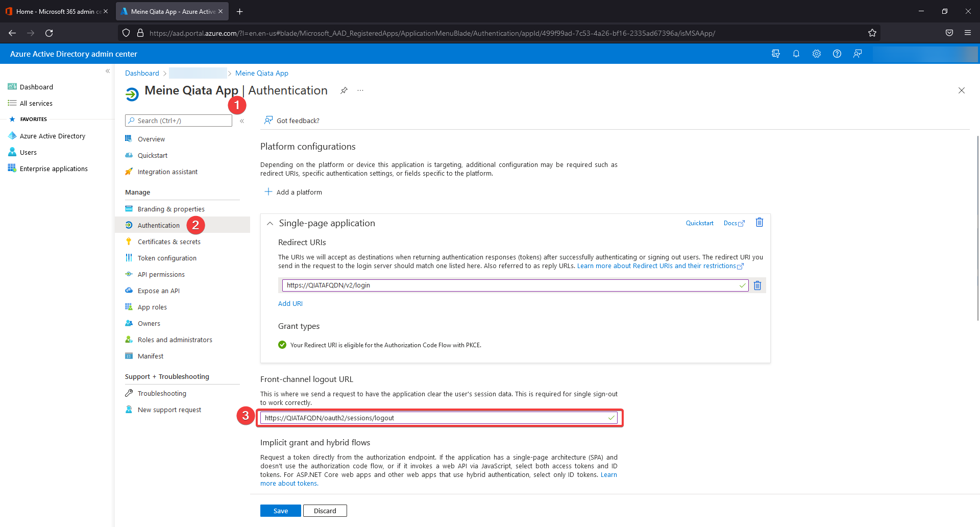Open the help icon in top bar
Screen dimensions: 980x527
coord(837,54)
